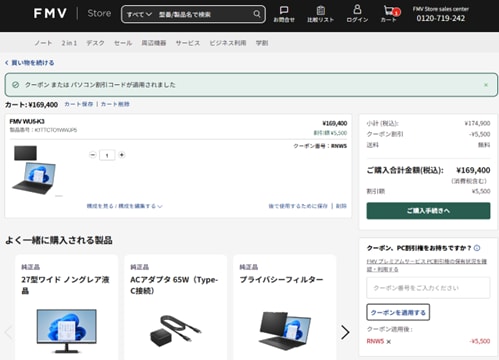Click the クーポン番号：RNW5 text
Viewport: 499px width, 360px height.
320,146
